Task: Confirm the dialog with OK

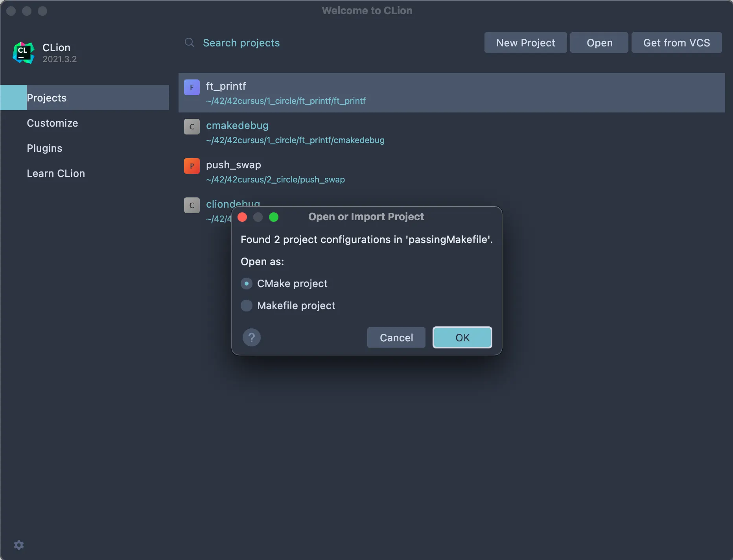Action: point(462,337)
